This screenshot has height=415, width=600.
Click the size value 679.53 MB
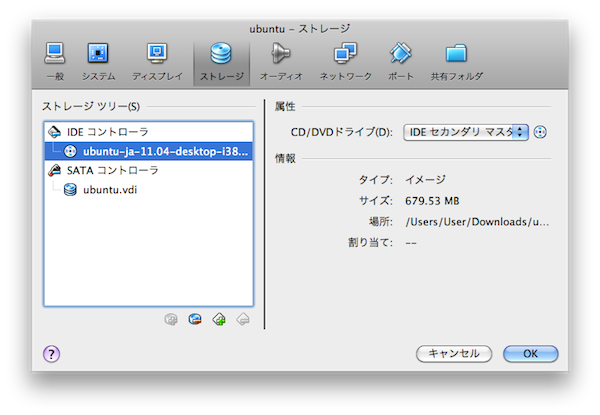point(432,201)
